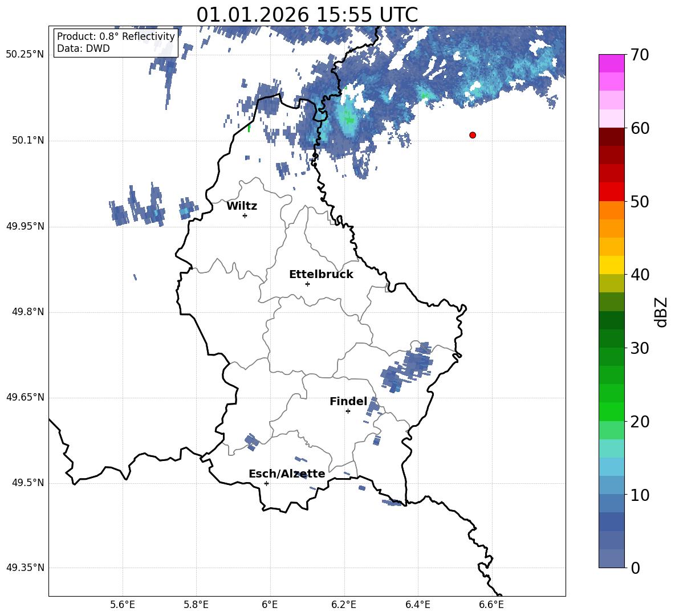Click the 6.6°E longitude label
675x616 pixels.
[x=491, y=605]
